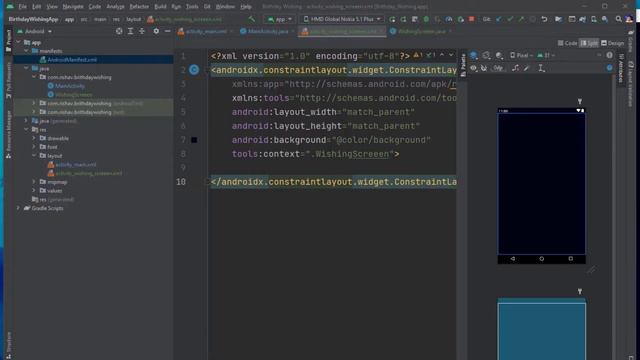The height and width of the screenshot is (360, 640).
Task: Click the Git Update Project arrow icon
Action: coord(499,19)
